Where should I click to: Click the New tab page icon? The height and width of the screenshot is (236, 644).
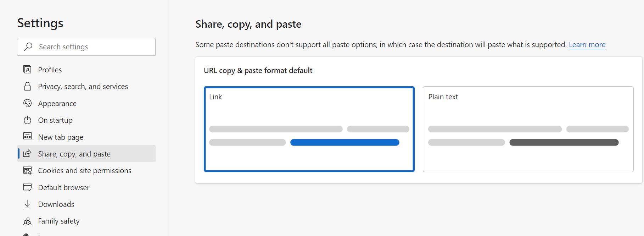[x=27, y=137]
